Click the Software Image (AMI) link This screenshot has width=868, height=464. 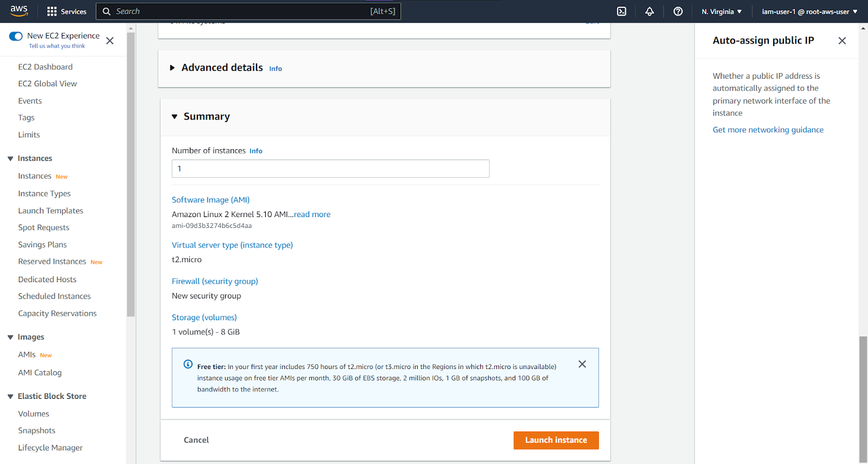click(210, 200)
